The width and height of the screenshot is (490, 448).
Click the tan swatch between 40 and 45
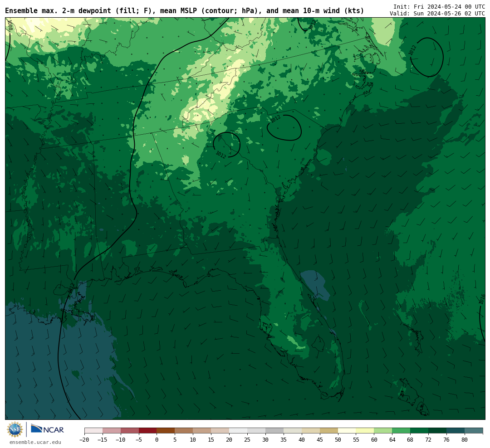(311, 431)
